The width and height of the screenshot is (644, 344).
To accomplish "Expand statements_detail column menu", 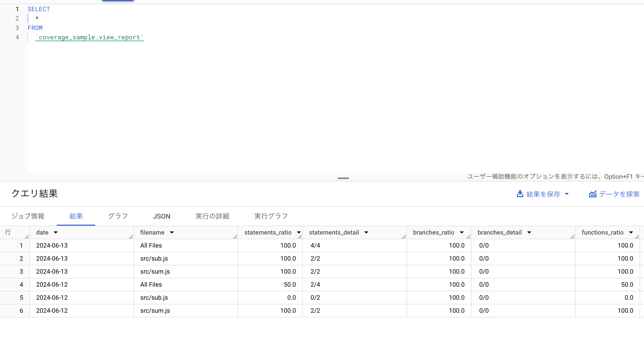I will 366,232.
